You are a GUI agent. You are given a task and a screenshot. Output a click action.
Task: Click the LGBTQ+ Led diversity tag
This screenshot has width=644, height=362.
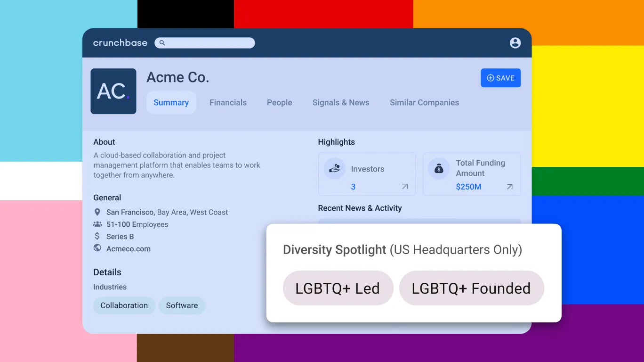point(338,288)
